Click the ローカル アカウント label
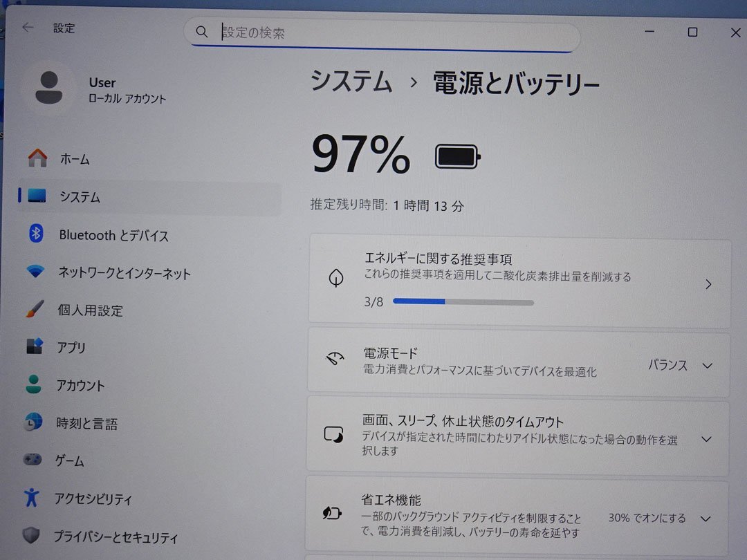This screenshot has width=747, height=560. click(x=127, y=99)
